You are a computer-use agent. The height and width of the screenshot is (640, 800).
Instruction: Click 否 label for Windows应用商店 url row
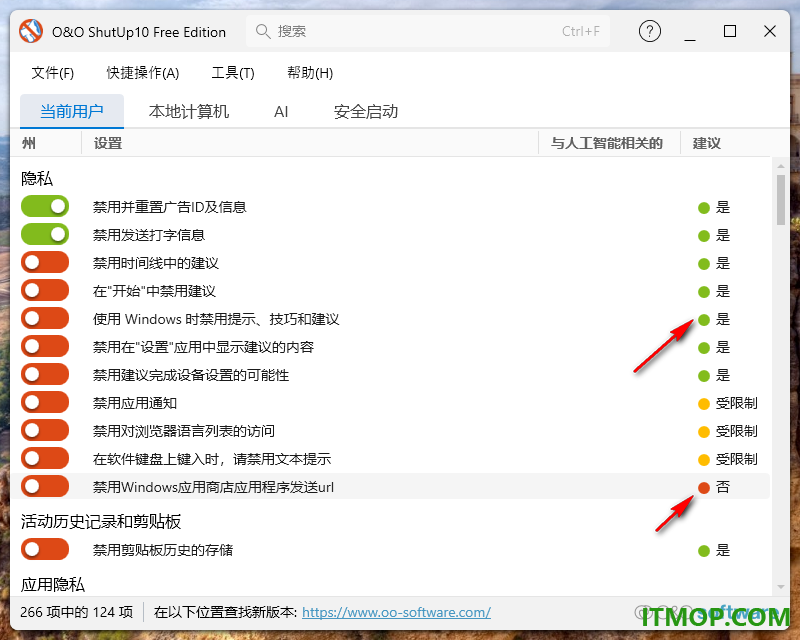pos(723,487)
